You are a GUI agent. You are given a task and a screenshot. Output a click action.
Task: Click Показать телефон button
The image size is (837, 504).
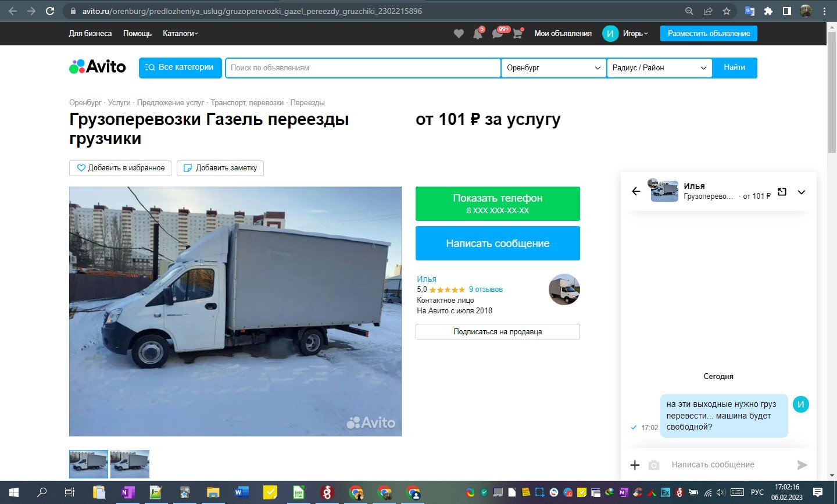[x=498, y=203]
